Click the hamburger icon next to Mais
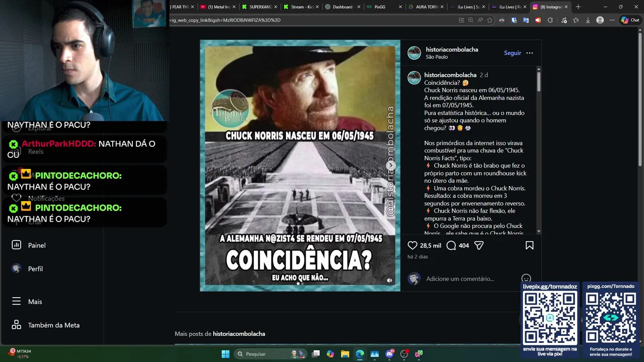Screen dimensions: 644x362 tap(17, 301)
